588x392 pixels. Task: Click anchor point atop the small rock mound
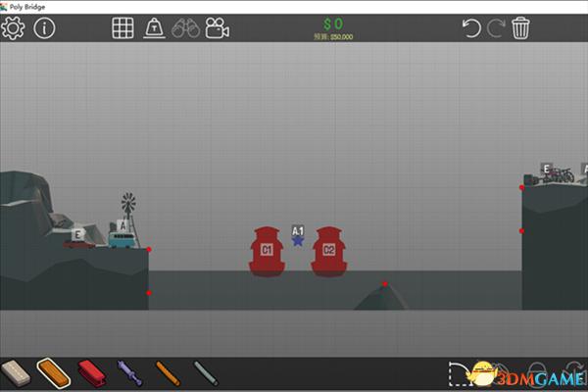click(x=385, y=284)
